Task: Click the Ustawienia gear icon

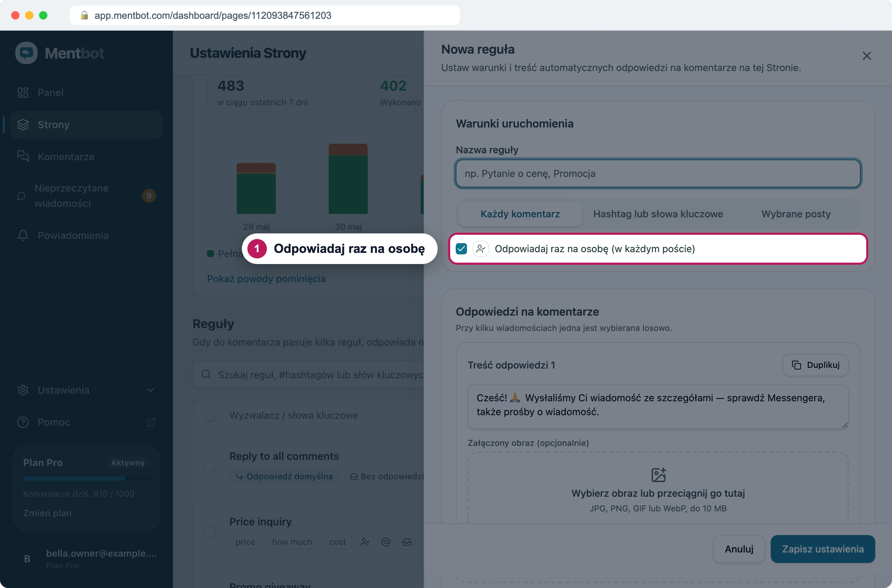Action: pos(23,390)
